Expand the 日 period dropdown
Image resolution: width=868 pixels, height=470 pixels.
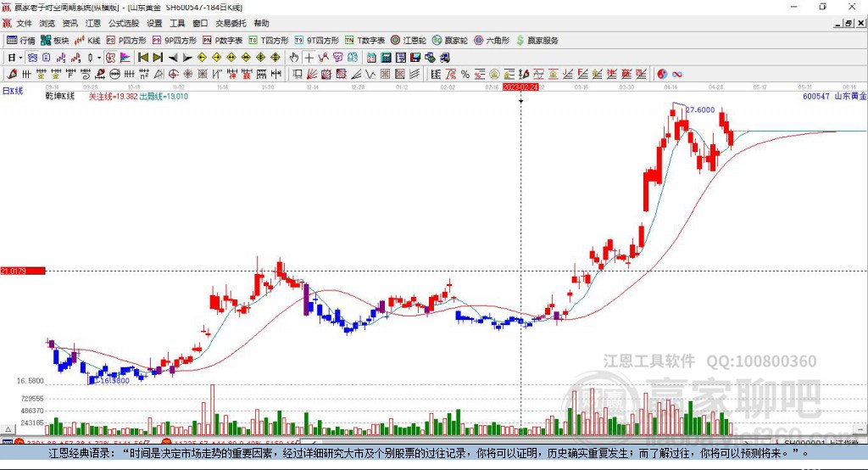[x=20, y=58]
